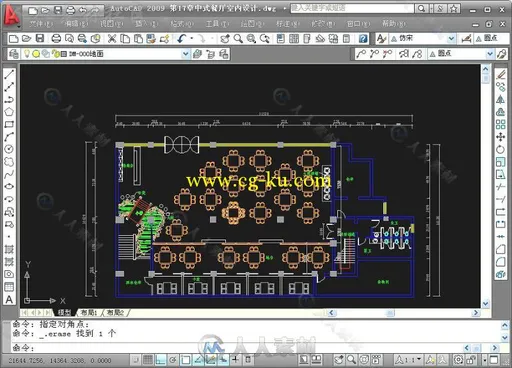Viewport: 512px width, 368px height.
Task: Select the Erase modify tool
Action: [x=500, y=75]
